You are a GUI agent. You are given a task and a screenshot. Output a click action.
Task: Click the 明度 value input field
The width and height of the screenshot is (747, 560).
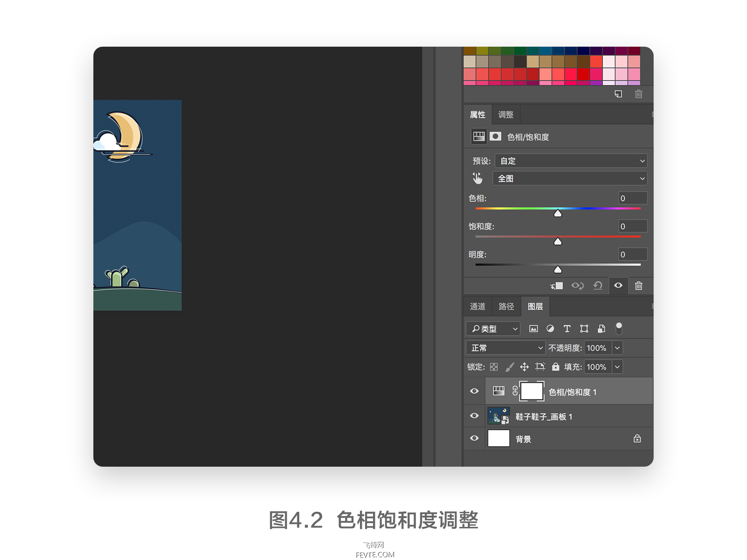(x=633, y=254)
